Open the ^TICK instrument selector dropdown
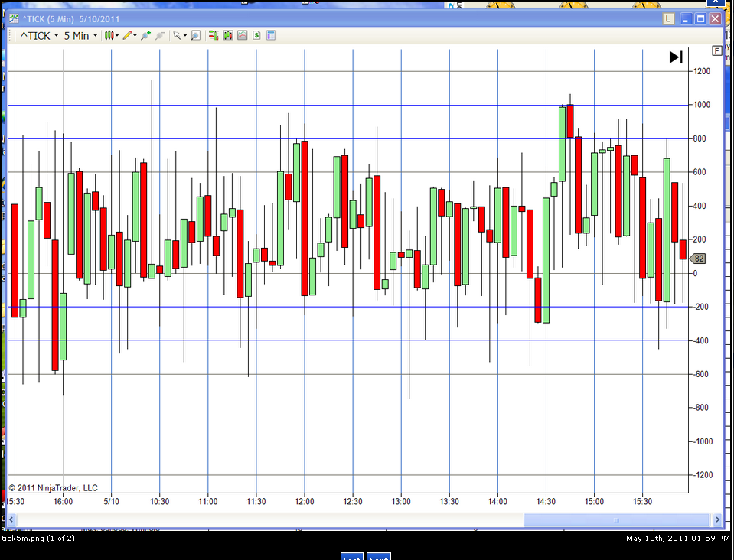The width and height of the screenshot is (734, 560). [39, 35]
